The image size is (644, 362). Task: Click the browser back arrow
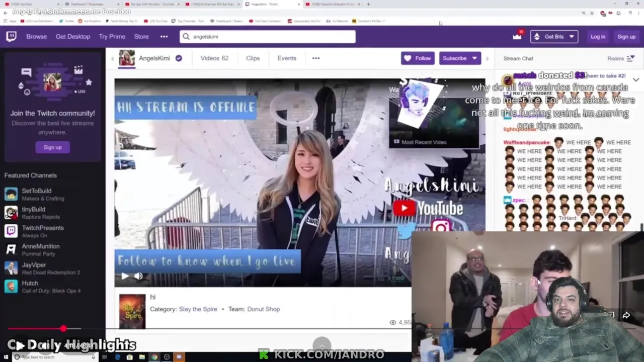coord(5,13)
